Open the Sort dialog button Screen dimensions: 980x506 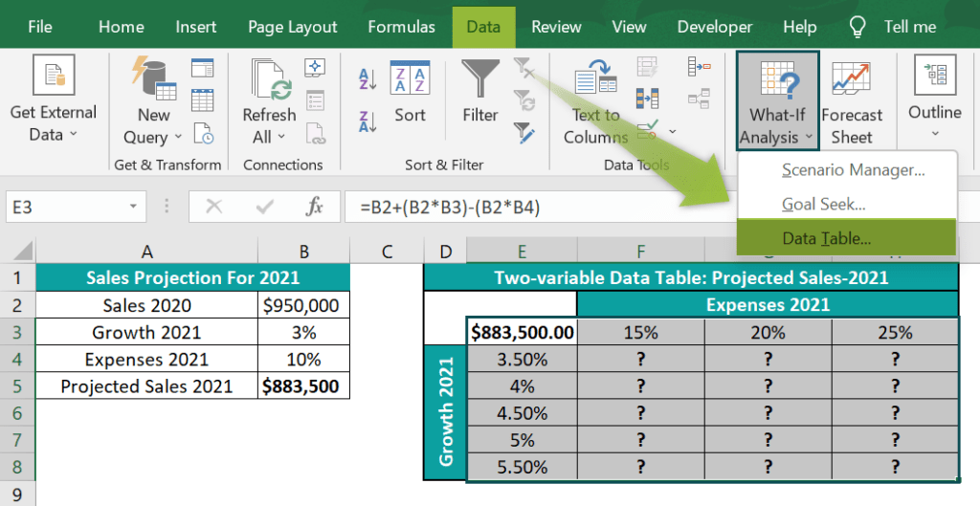pos(410,93)
